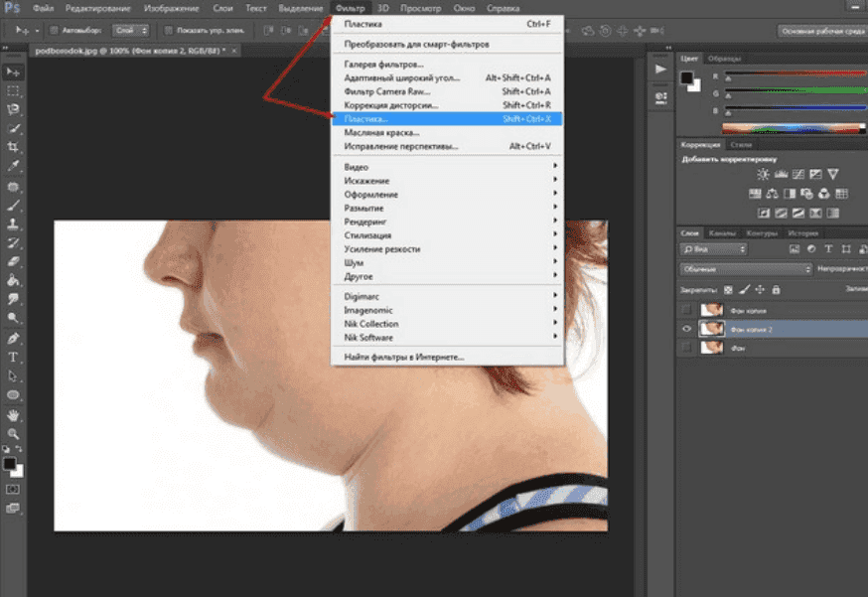868x597 pixels.
Task: Select the Pen tool
Action: [x=14, y=338]
